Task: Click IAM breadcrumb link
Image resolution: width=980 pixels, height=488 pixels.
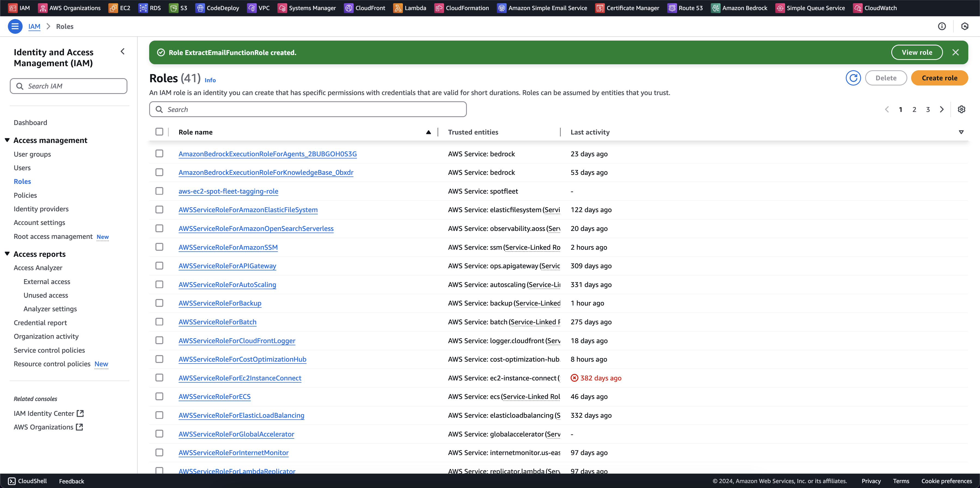Action: point(34,26)
